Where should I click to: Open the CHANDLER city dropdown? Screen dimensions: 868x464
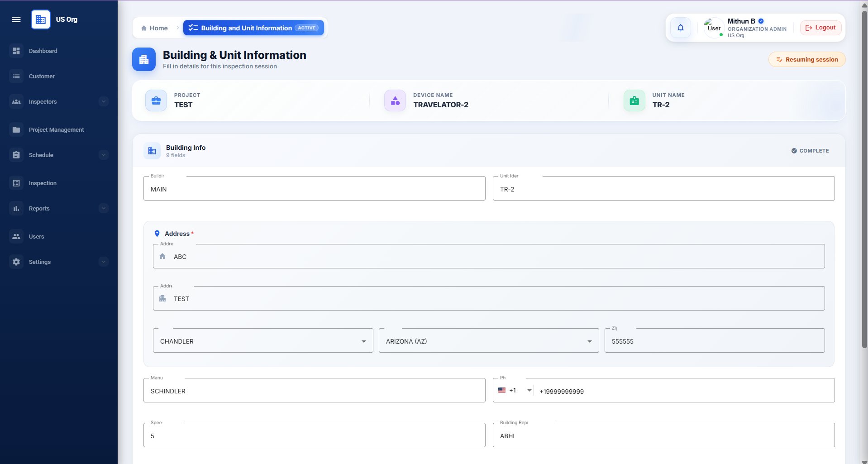coord(263,340)
